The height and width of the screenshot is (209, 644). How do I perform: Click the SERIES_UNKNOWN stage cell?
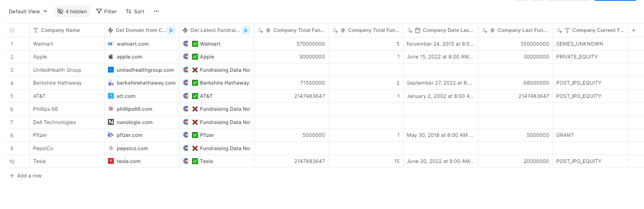click(590, 44)
